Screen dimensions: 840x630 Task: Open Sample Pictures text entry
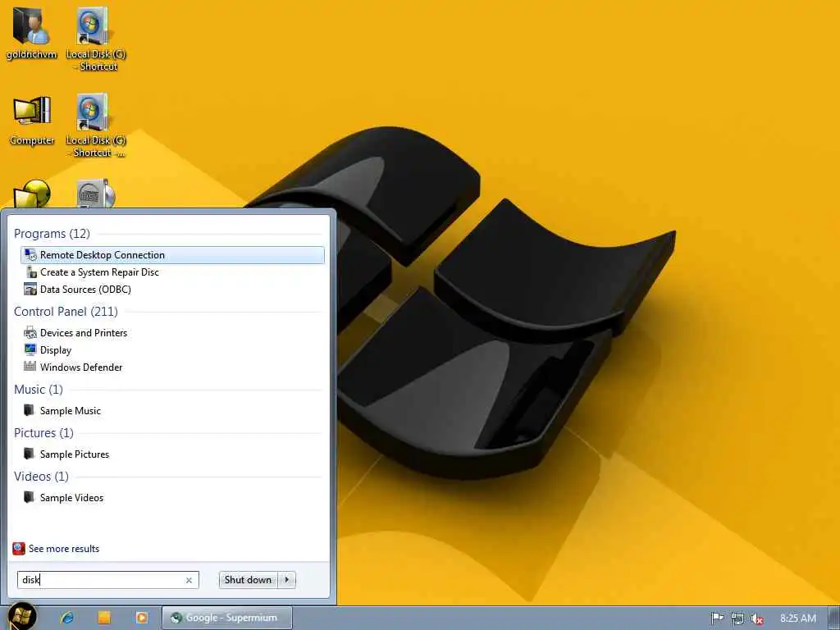pos(75,454)
